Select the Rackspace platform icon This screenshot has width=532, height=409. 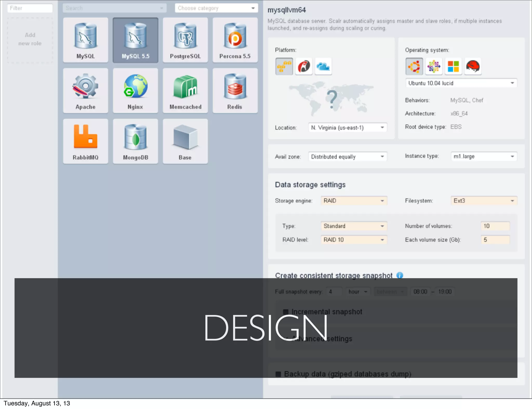[304, 66]
